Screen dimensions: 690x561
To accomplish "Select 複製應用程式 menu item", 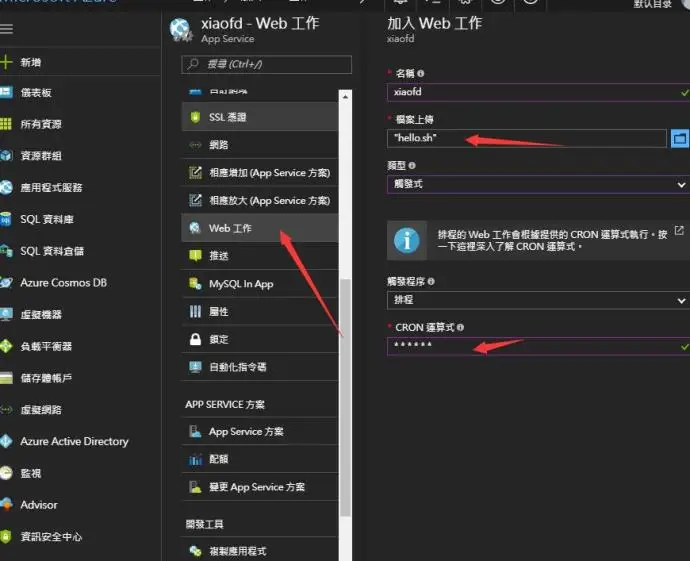I will coord(260,550).
